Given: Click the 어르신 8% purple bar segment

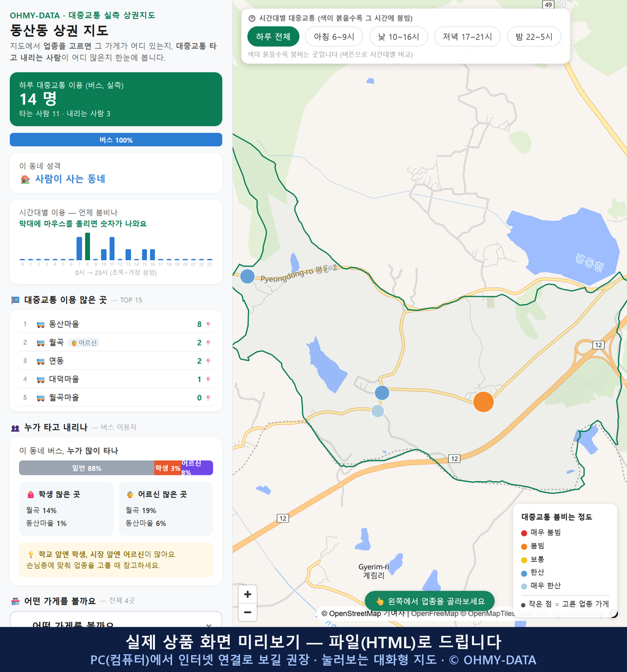Looking at the screenshot, I should [x=197, y=468].
